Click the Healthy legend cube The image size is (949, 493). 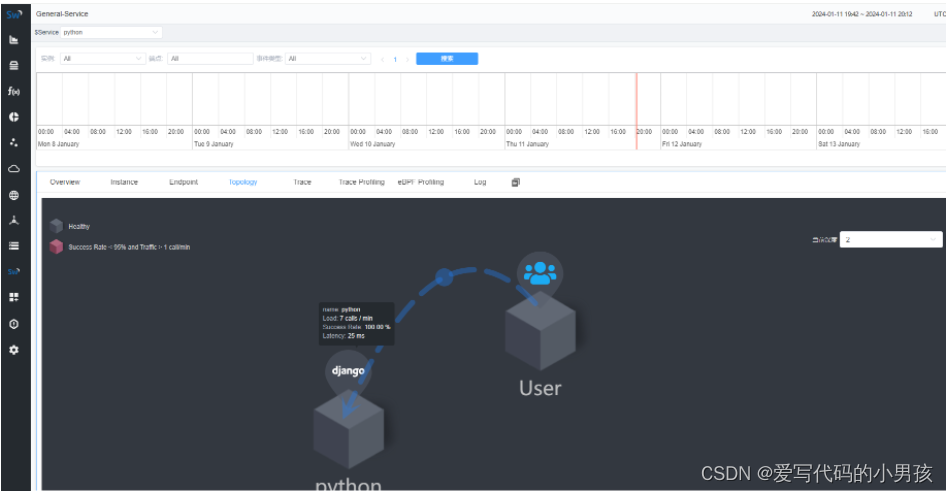pos(56,226)
